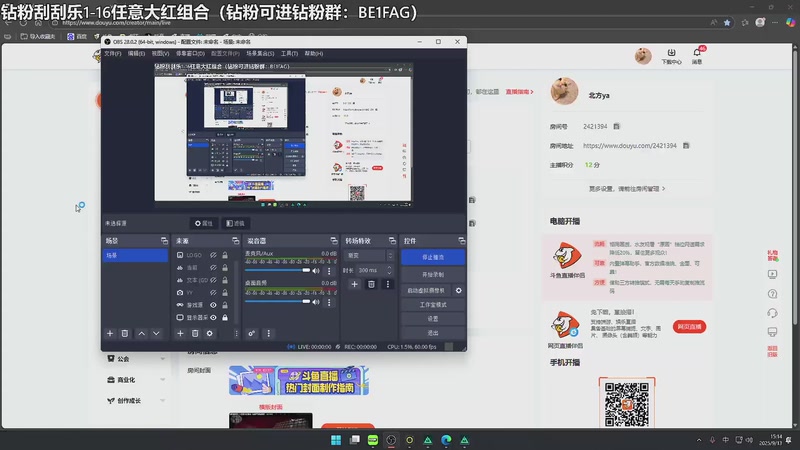Add a new source in Sources panel
Screen dimensions: 800x450
(180, 333)
